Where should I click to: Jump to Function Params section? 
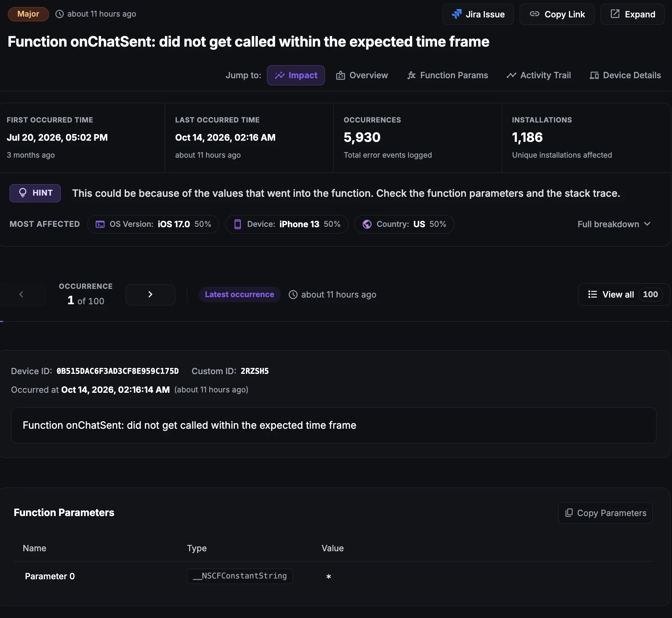pyautogui.click(x=448, y=75)
